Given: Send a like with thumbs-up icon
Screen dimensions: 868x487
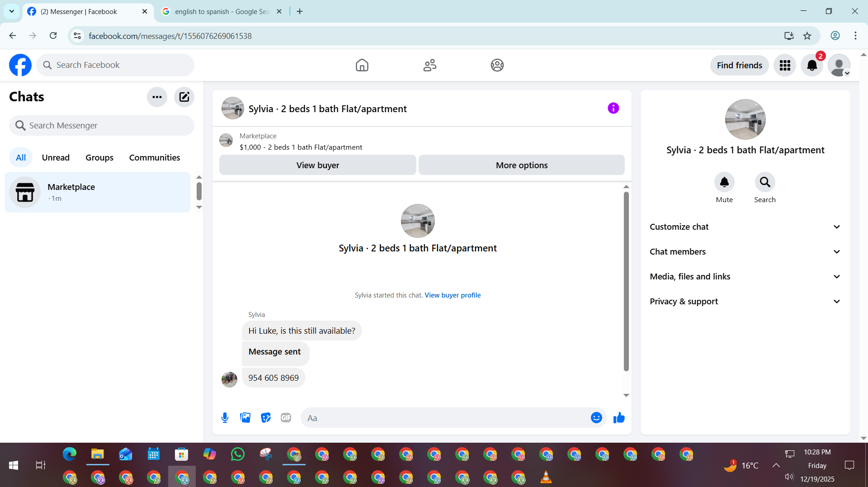Looking at the screenshot, I should point(619,418).
